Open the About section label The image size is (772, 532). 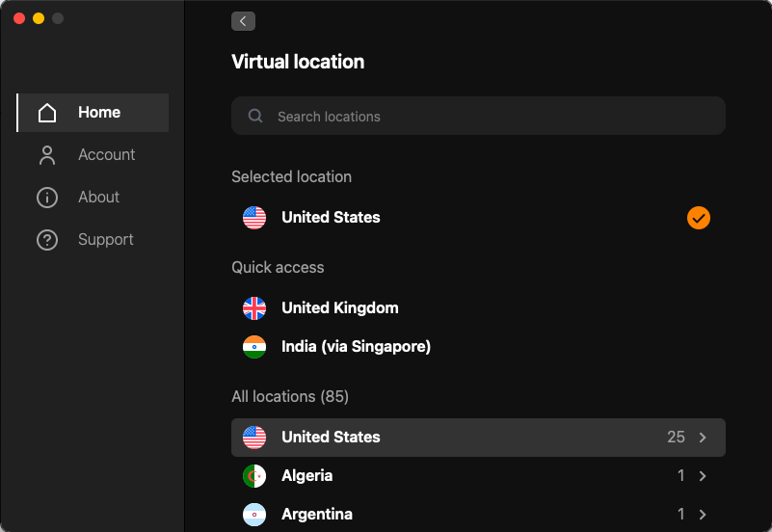(98, 197)
